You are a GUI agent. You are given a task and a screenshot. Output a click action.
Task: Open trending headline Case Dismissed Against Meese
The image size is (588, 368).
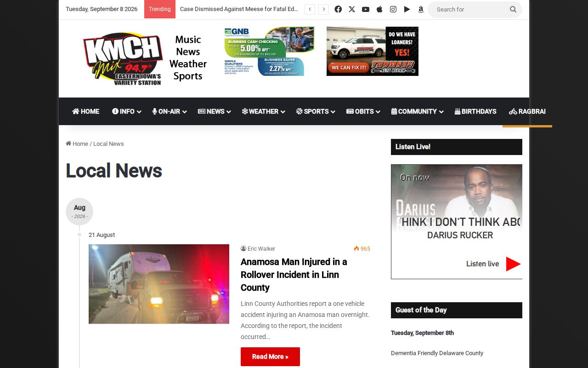point(239,9)
